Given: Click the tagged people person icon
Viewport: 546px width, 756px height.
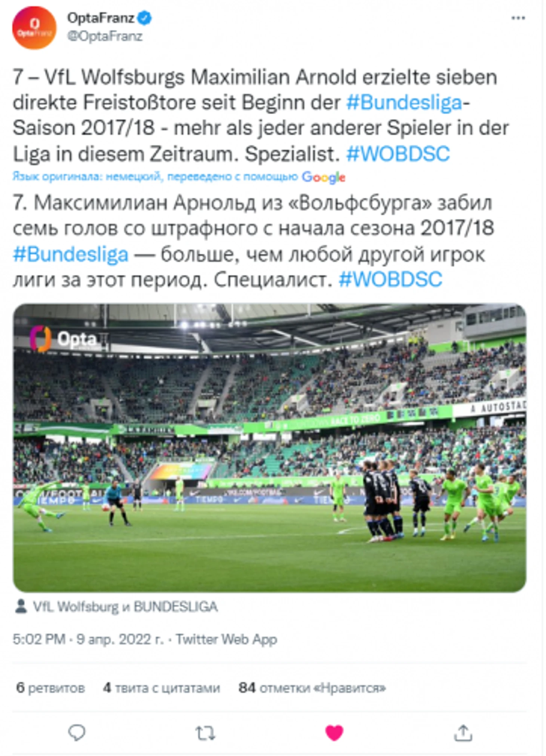Looking at the screenshot, I should point(21,606).
